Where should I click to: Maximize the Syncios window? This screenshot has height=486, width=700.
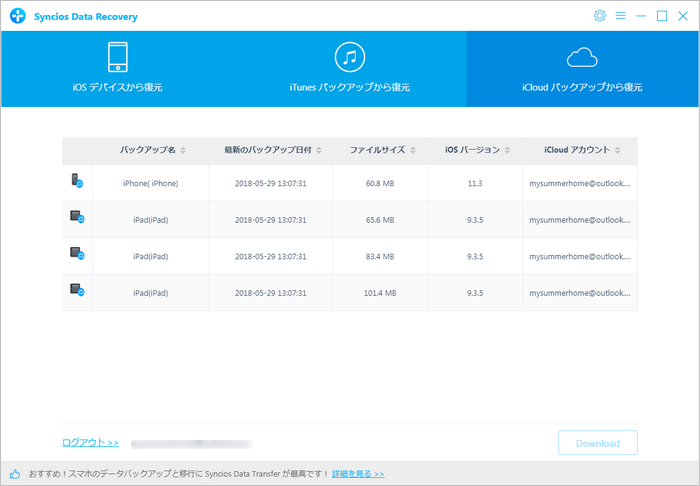[662, 16]
